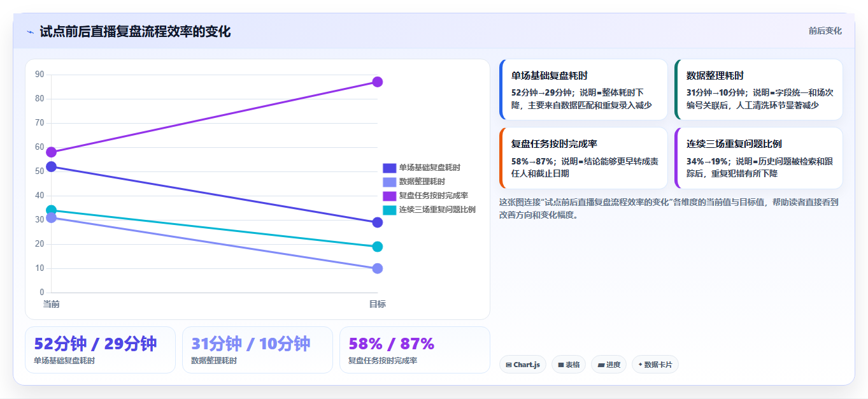
Task: Click the 58%→87% description text
Action: 586,167
